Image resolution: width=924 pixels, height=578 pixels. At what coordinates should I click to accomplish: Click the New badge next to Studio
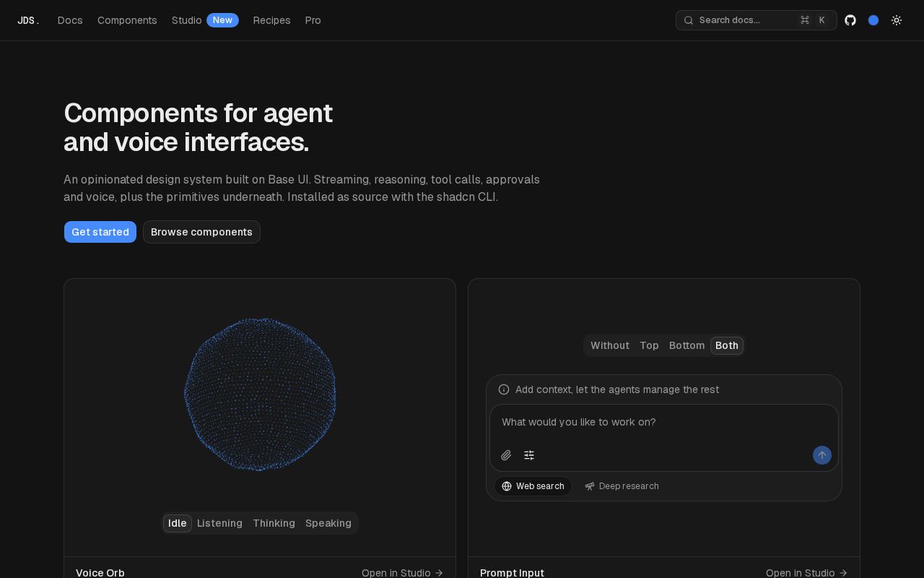222,20
